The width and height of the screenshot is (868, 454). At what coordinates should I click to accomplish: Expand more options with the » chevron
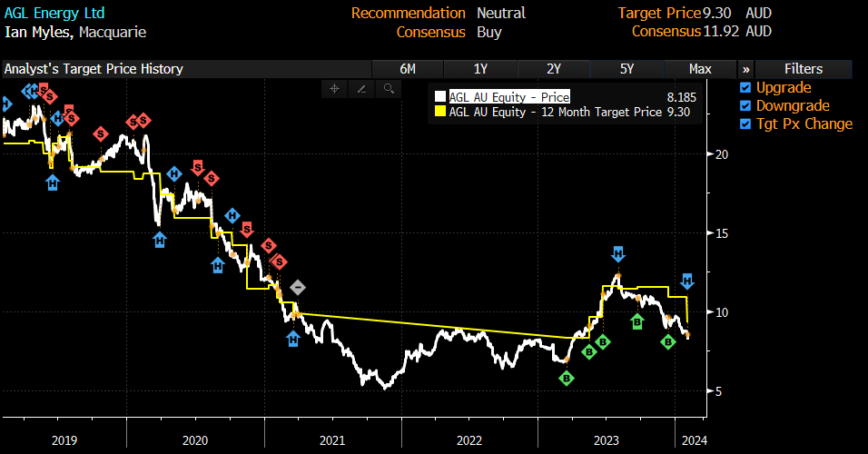[746, 69]
